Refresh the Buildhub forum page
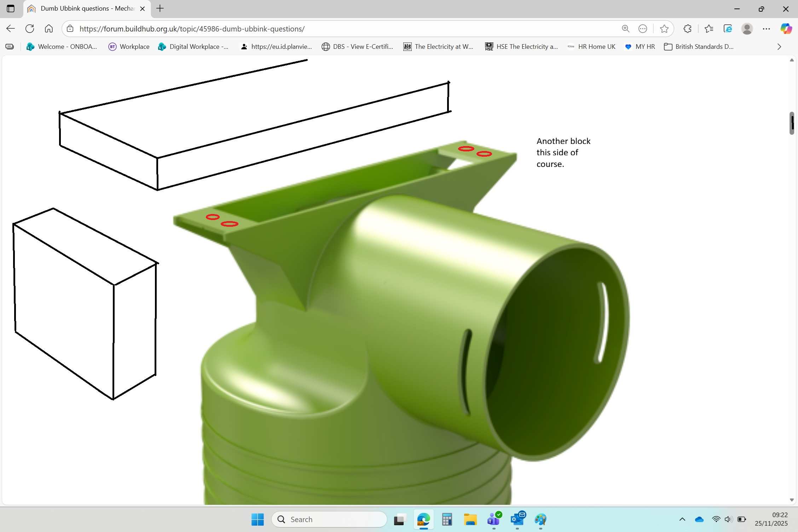Image resolution: width=798 pixels, height=532 pixels. 30,29
